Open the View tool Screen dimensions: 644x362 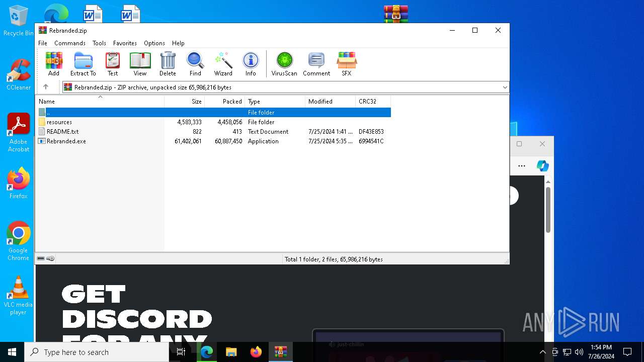coord(140,64)
